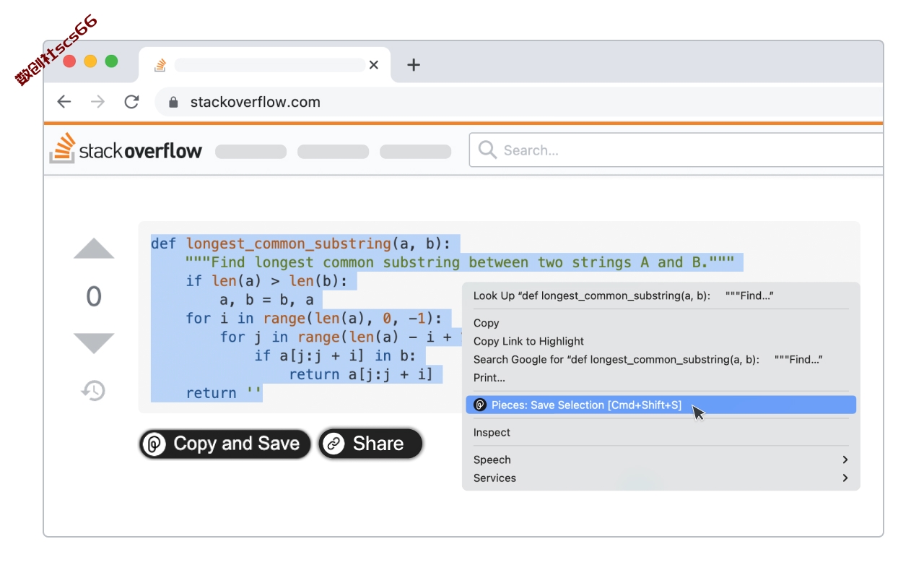Click code line 'def longest_common_substring(a, b):'
Viewport: 924px width, 578px height.
click(x=300, y=243)
